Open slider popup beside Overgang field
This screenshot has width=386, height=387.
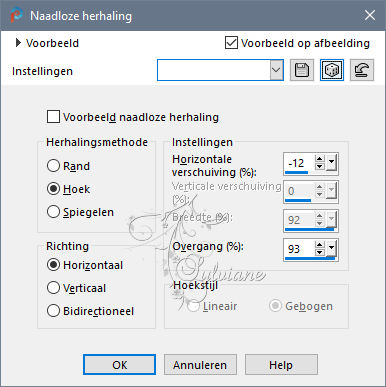tap(331, 248)
